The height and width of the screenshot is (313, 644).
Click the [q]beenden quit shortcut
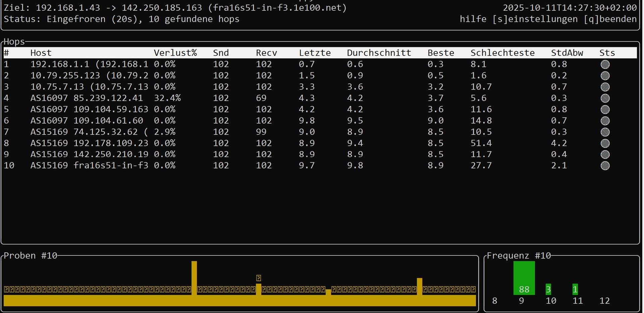[610, 19]
